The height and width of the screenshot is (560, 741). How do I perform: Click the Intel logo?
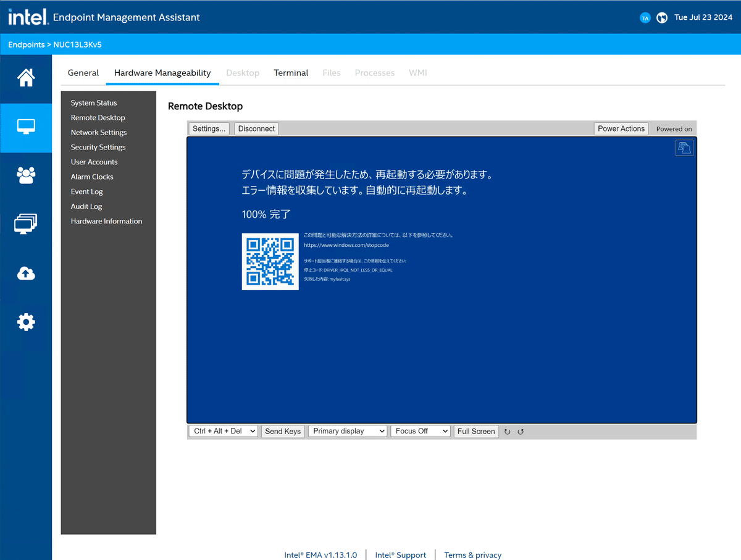(x=28, y=17)
